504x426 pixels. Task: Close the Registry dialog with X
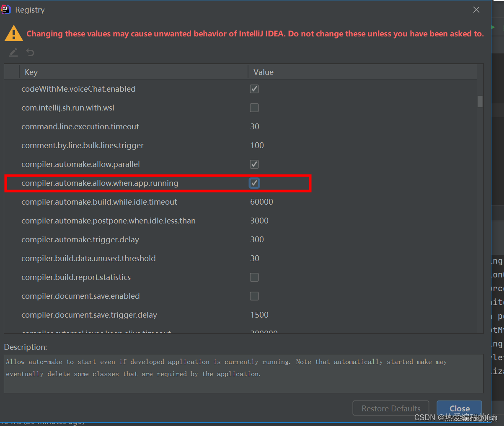[x=476, y=10]
